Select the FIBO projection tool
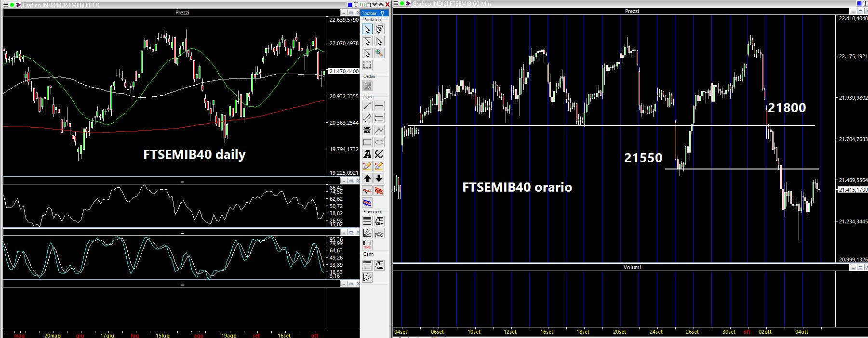868x338 pixels. (x=379, y=221)
